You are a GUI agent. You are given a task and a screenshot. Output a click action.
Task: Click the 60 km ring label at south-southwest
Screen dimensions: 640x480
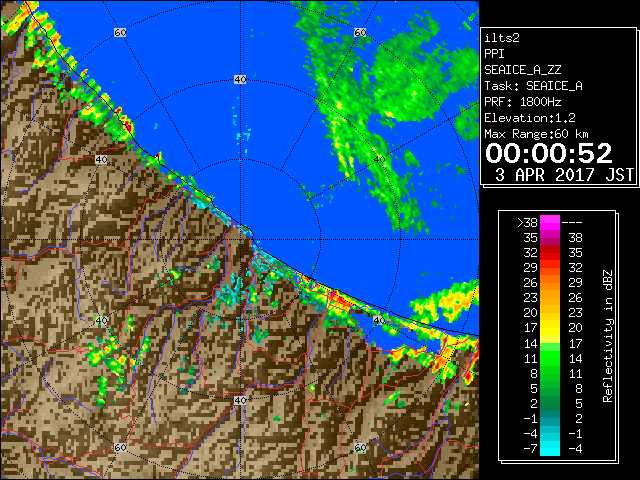point(120,447)
